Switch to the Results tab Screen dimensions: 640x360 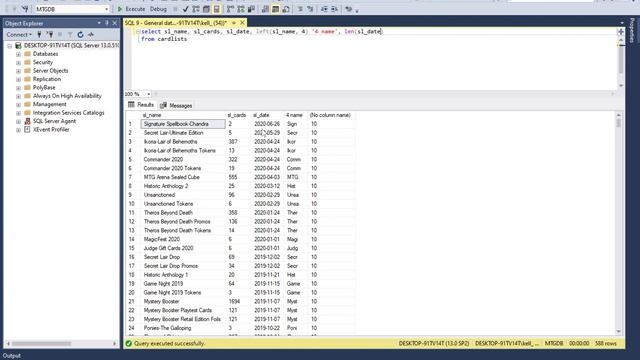coord(141,105)
